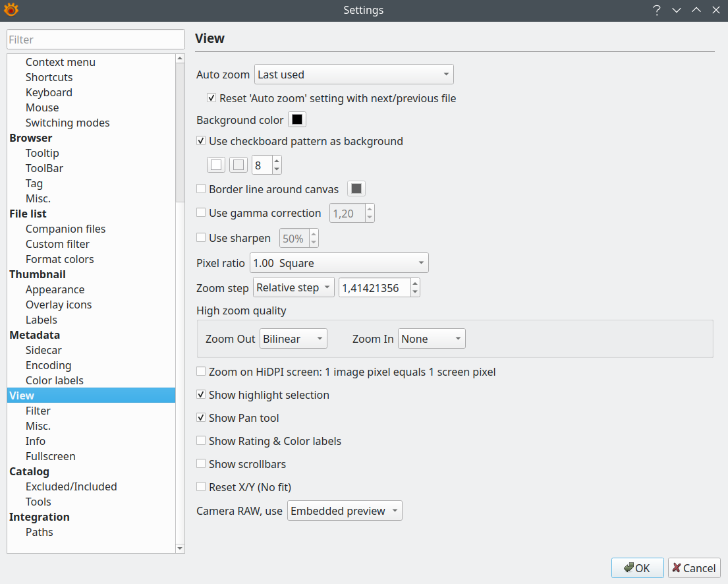The width and height of the screenshot is (728, 584).
Task: Enable Show scrollbars checkbox
Action: pyautogui.click(x=201, y=464)
